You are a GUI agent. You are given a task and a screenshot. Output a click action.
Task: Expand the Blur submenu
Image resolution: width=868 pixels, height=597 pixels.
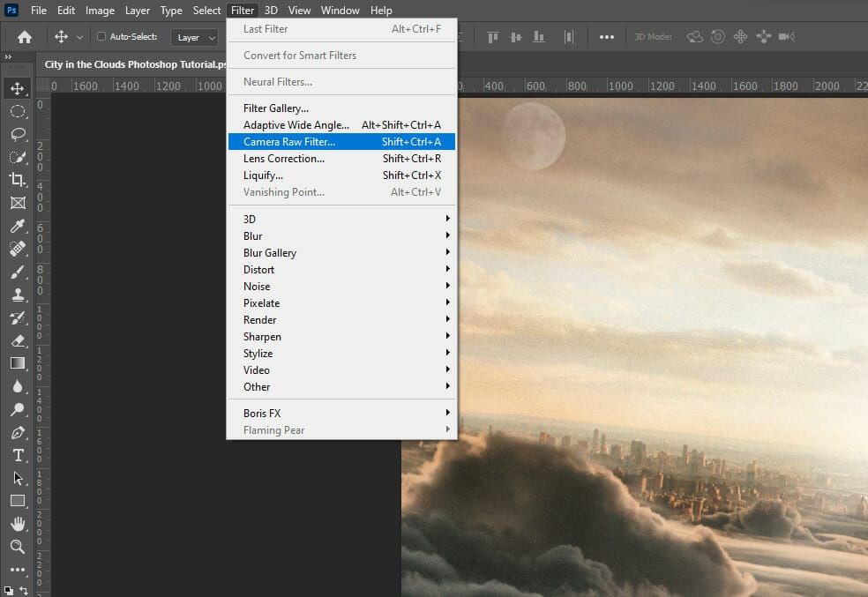pos(341,235)
